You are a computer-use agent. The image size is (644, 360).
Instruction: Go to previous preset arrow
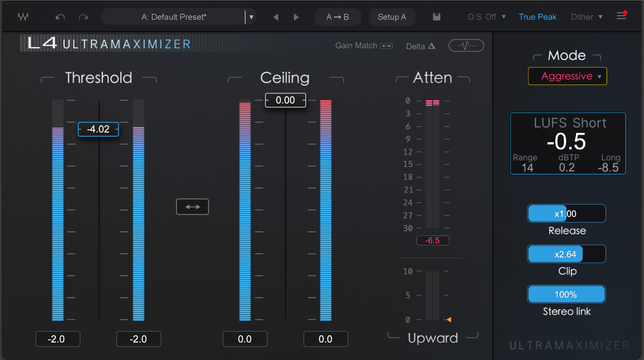click(276, 17)
